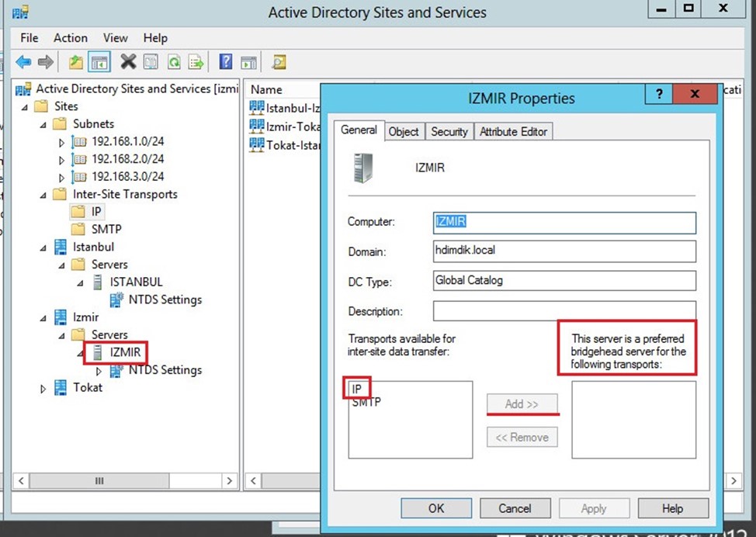Image resolution: width=756 pixels, height=537 pixels.
Task: Toggle the Show/Hide Action Pane toolbar icon
Action: pyautogui.click(x=249, y=62)
